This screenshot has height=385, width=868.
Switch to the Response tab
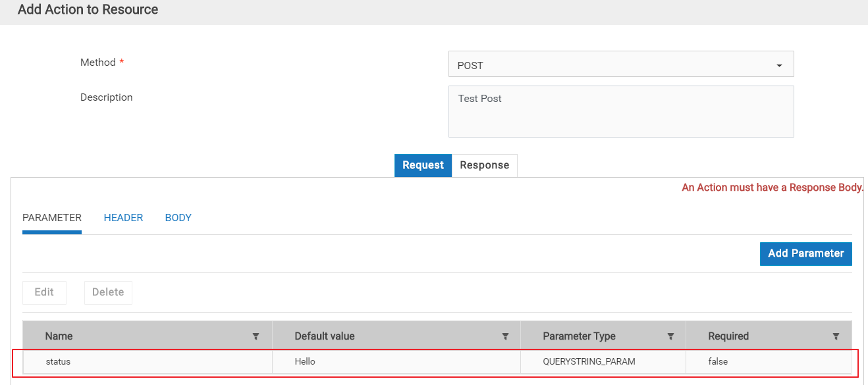485,165
